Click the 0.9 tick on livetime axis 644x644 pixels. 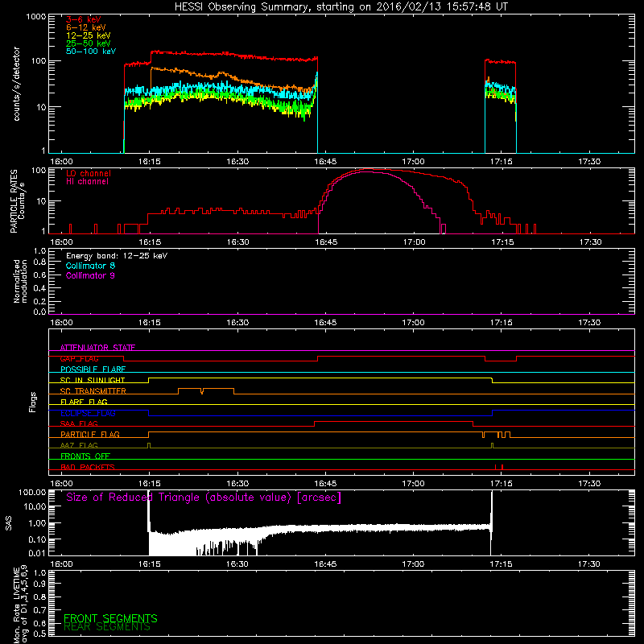point(39,584)
